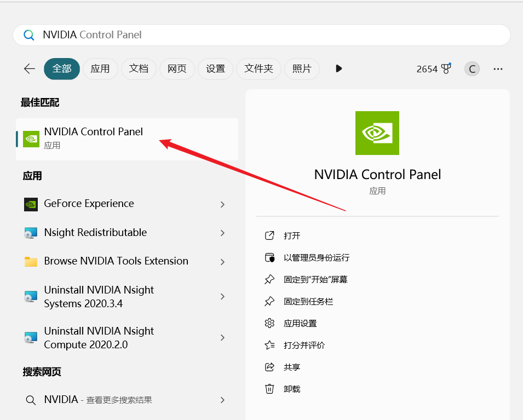
Task: Switch to the 照片 filter tab
Action: (x=302, y=68)
